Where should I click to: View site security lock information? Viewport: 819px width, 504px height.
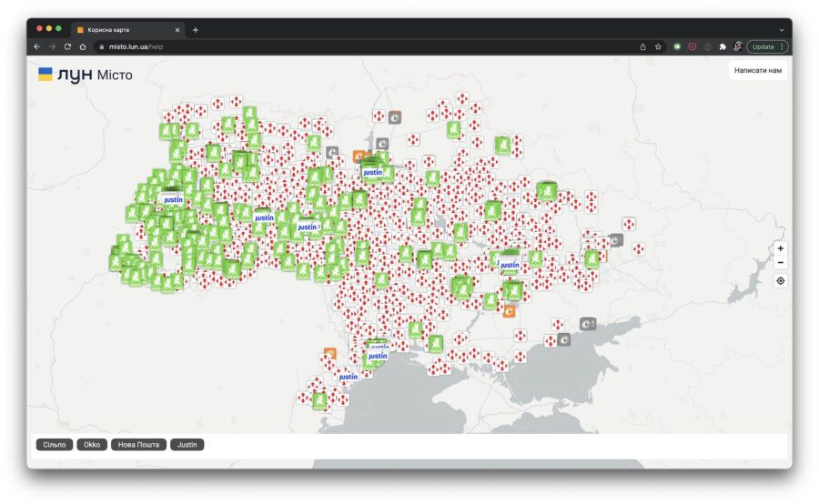point(101,46)
